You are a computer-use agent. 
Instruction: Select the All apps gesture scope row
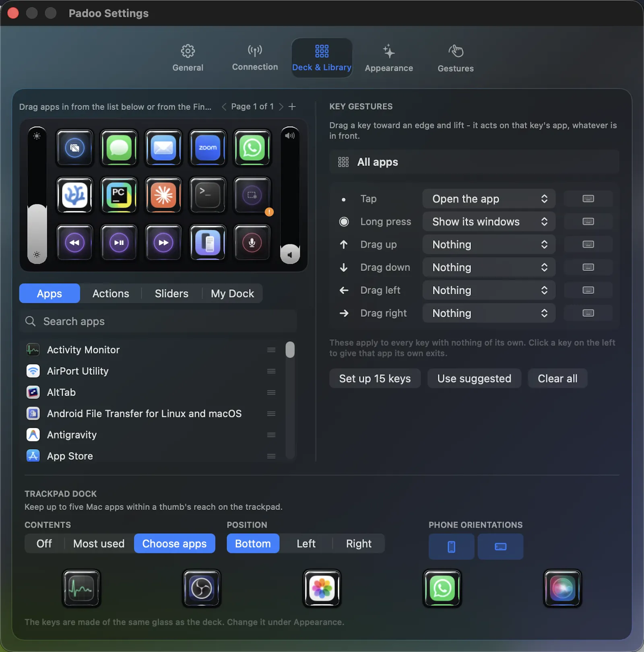[474, 162]
